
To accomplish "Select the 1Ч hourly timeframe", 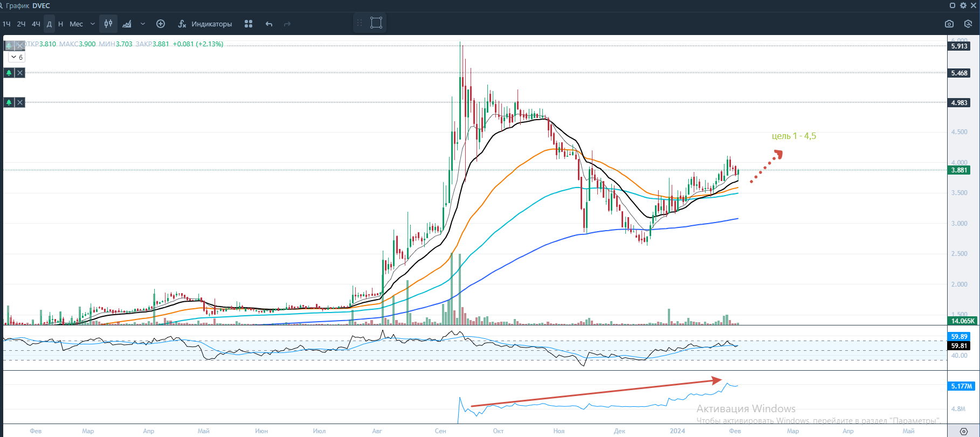I will click(6, 24).
